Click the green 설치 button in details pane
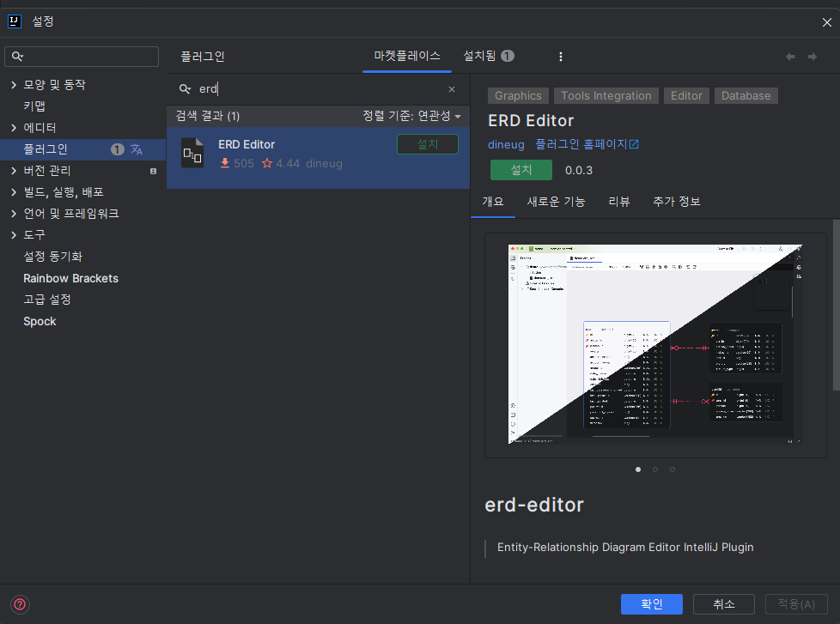Viewport: 840px width, 624px height. pyautogui.click(x=521, y=170)
